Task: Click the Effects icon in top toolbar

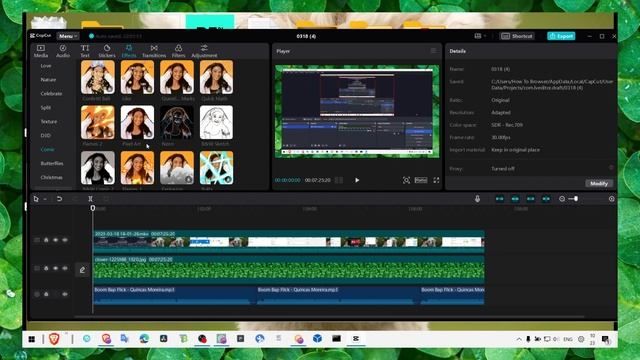Action: coord(129,48)
